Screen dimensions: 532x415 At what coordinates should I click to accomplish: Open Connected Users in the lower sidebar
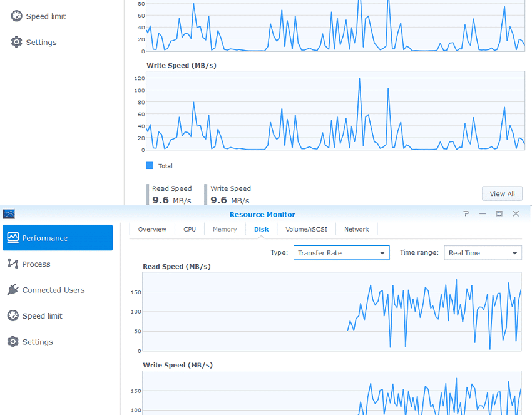(46, 290)
